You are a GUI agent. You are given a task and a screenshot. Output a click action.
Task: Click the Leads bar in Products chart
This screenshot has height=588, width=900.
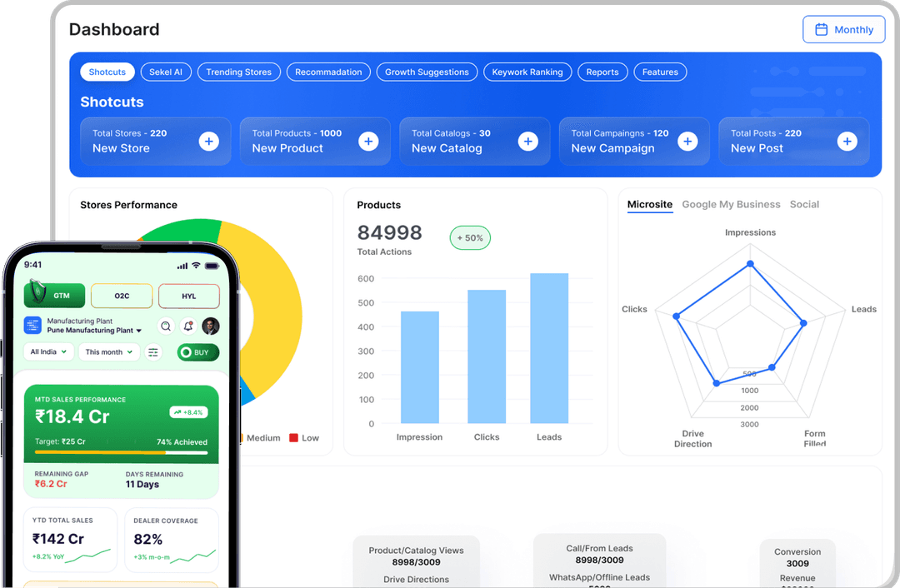tap(549, 348)
